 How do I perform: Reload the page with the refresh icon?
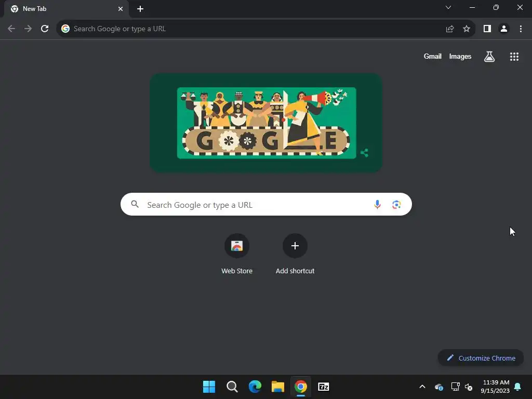tap(45, 29)
